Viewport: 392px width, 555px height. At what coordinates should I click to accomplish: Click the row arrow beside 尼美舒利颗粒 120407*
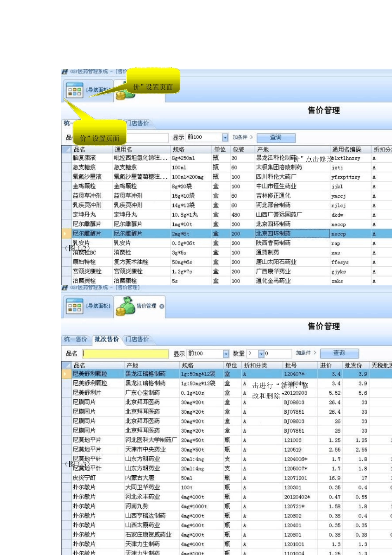click(66, 374)
